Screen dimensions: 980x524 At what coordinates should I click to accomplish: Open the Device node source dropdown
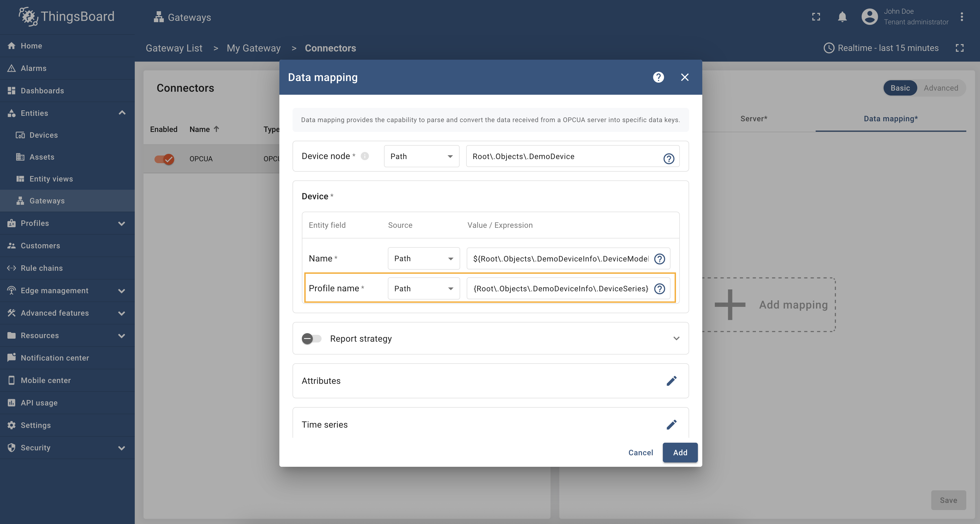click(x=421, y=156)
